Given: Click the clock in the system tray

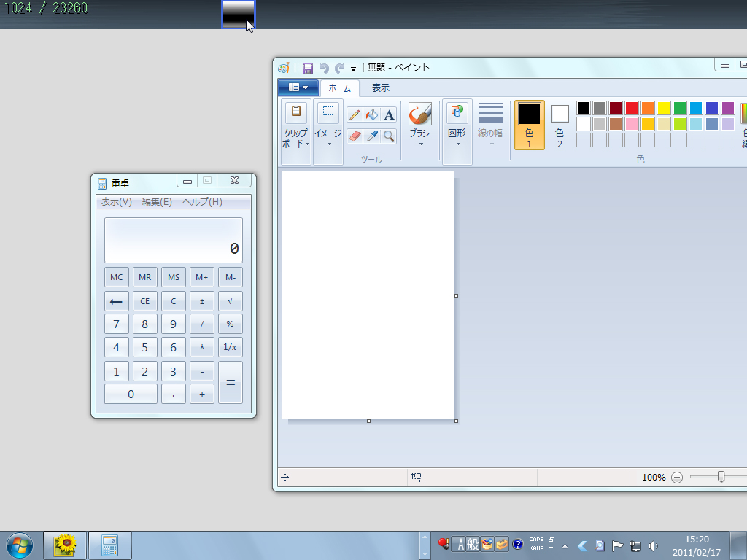Looking at the screenshot, I should (x=696, y=543).
